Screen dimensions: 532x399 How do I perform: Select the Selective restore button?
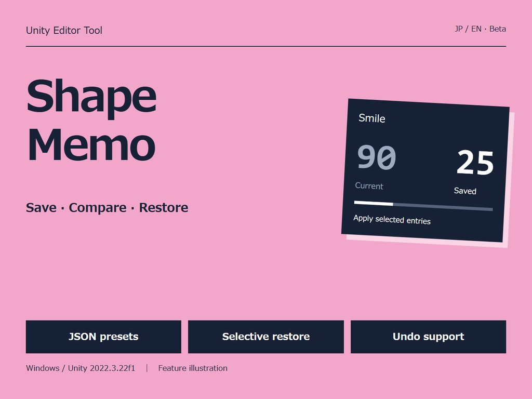pos(265,337)
